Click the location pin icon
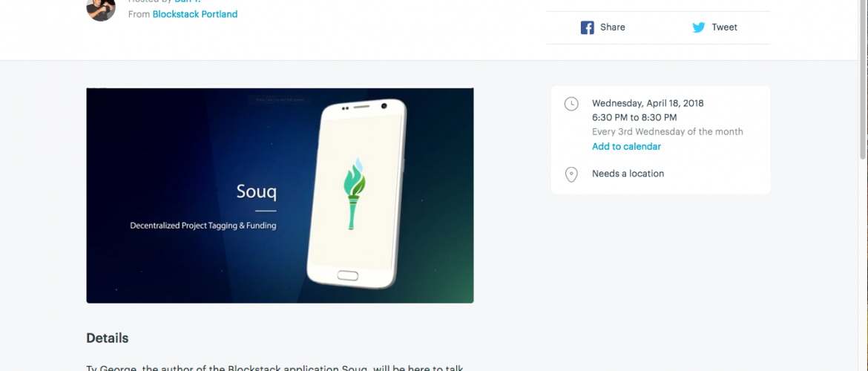The width and height of the screenshot is (868, 371). coord(571,174)
